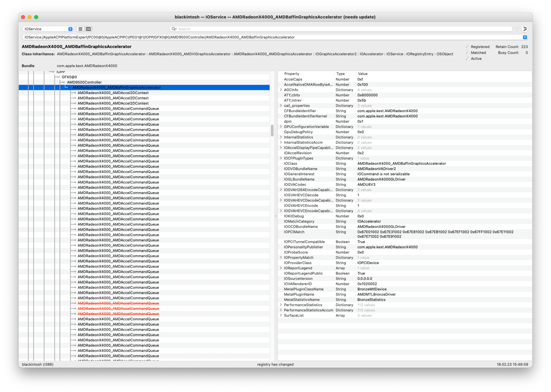Open the registry path dropdown arrow
This screenshot has width=551, height=392.
pyautogui.click(x=525, y=37)
